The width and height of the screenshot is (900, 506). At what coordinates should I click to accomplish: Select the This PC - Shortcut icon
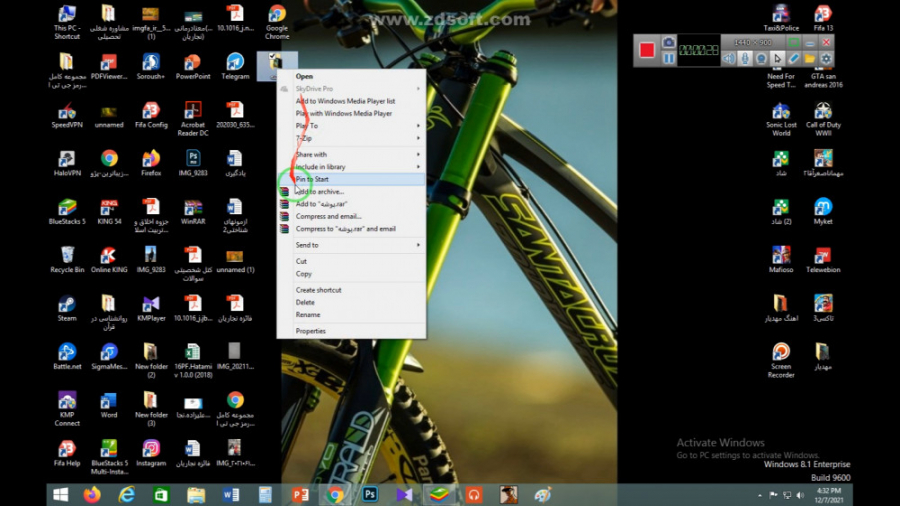tap(67, 22)
